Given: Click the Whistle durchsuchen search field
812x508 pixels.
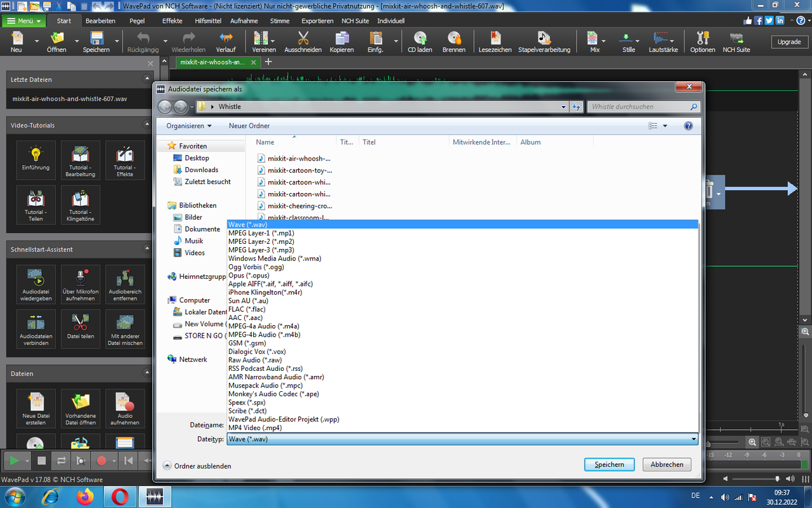Looking at the screenshot, I should [x=643, y=107].
